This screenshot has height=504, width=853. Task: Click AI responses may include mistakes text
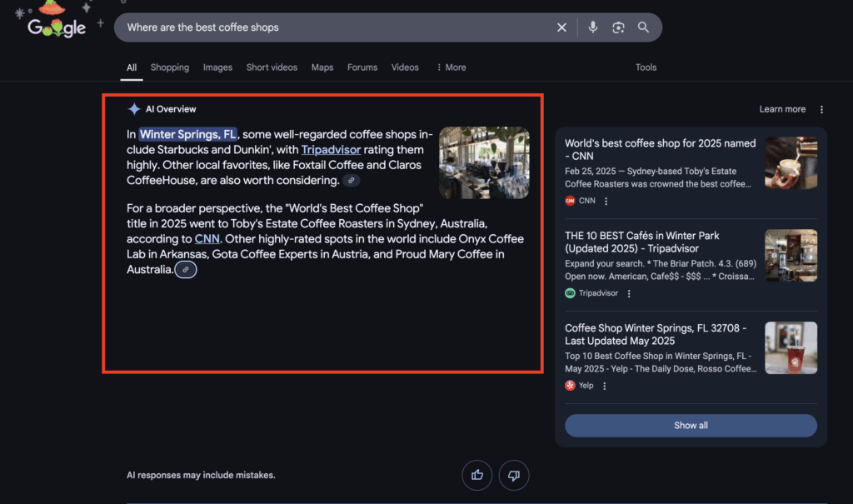[201, 475]
